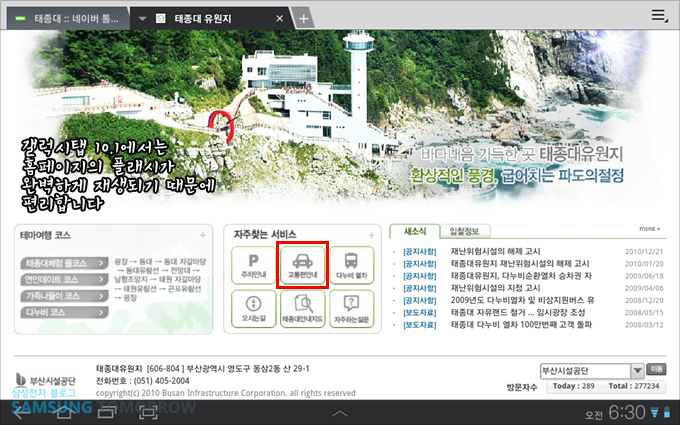
Task: Open the 태종대안내지도 map search icon
Action: (302, 309)
